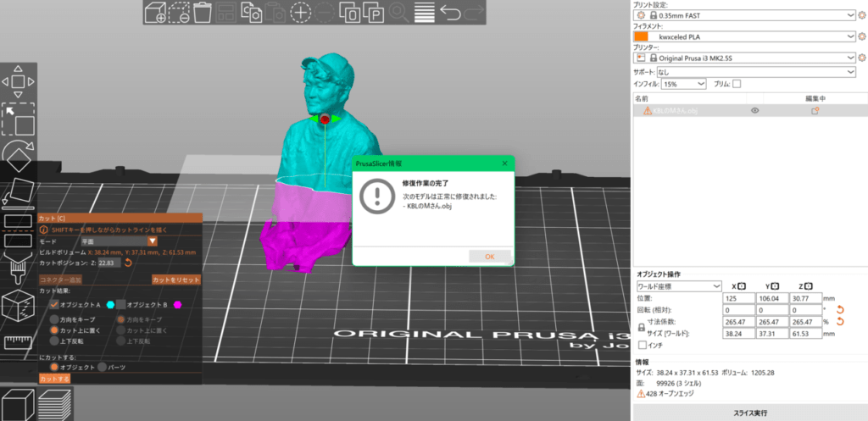Screen dimensions: 868x421
Task: Click the Undo arrow in the top toolbar
Action: (449, 12)
